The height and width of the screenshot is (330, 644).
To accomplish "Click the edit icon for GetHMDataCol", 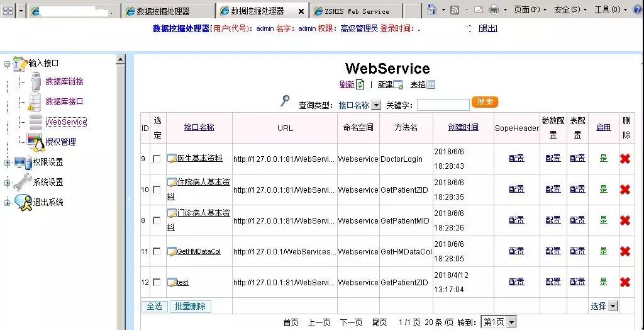I will click(x=172, y=251).
